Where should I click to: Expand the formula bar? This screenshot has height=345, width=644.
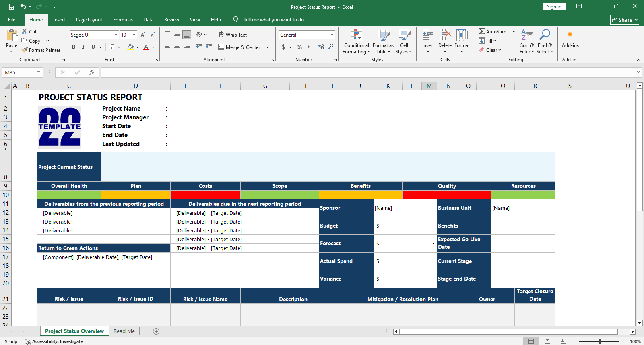(x=638, y=72)
